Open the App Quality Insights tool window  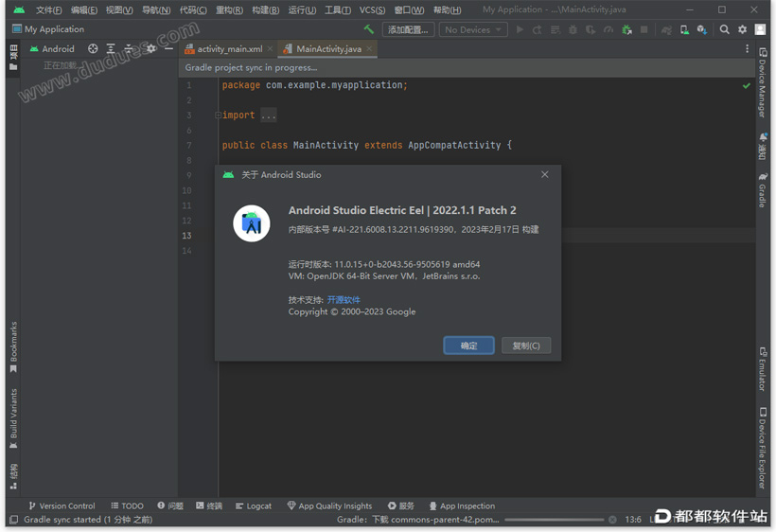[329, 505]
